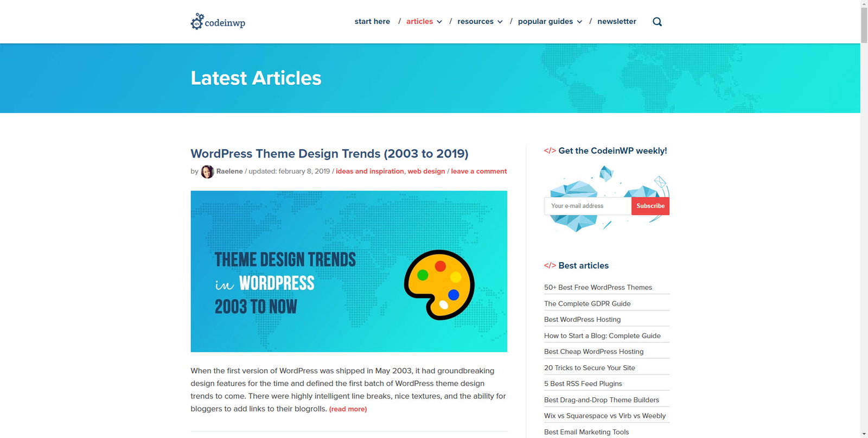Click the updated: february 8, 2019 text
Screen dimensions: 868x438
click(289, 171)
